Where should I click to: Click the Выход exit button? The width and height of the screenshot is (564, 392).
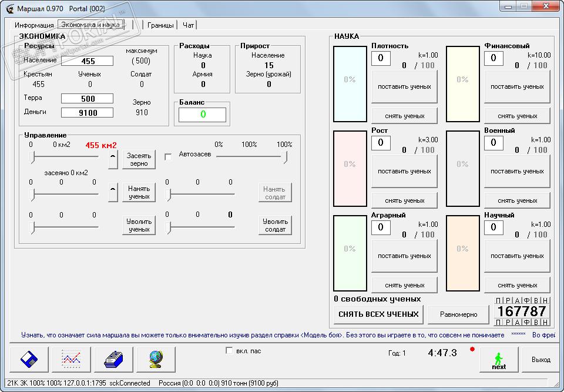click(x=541, y=359)
